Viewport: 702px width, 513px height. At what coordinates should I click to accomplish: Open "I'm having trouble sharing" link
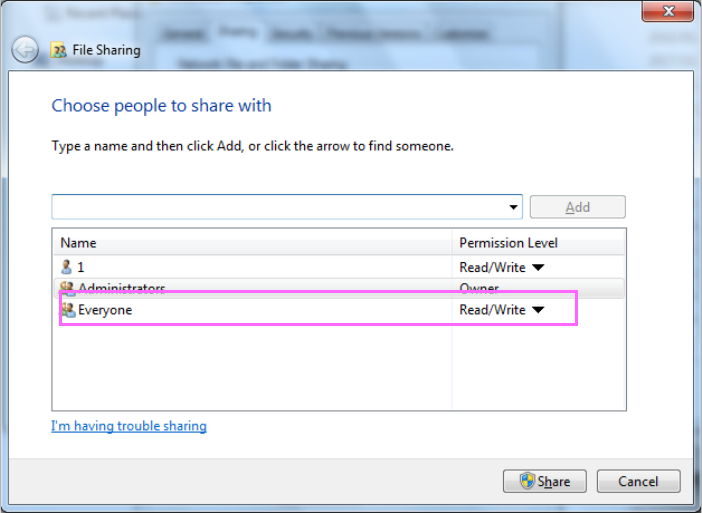pos(129,426)
